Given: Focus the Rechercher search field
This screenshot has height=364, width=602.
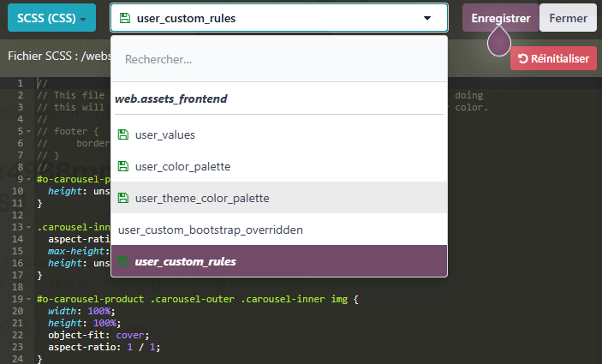Looking at the screenshot, I should 278,59.
